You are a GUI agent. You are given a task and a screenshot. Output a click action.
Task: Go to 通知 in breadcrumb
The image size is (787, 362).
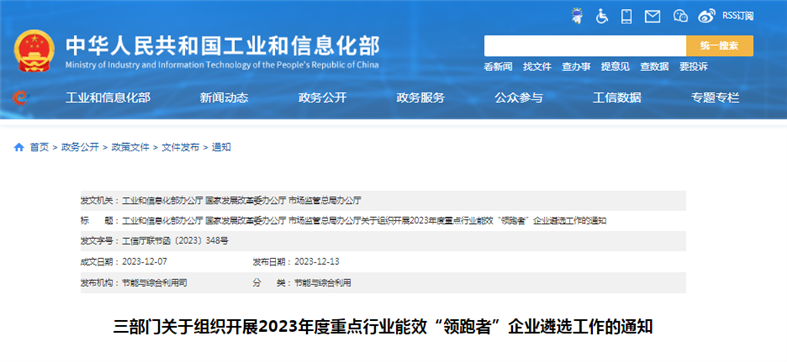click(221, 147)
